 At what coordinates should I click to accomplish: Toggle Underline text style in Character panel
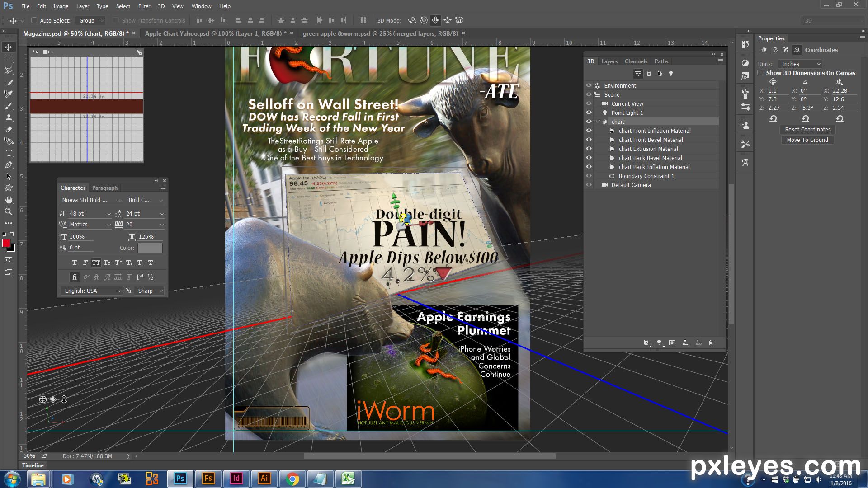[139, 263]
